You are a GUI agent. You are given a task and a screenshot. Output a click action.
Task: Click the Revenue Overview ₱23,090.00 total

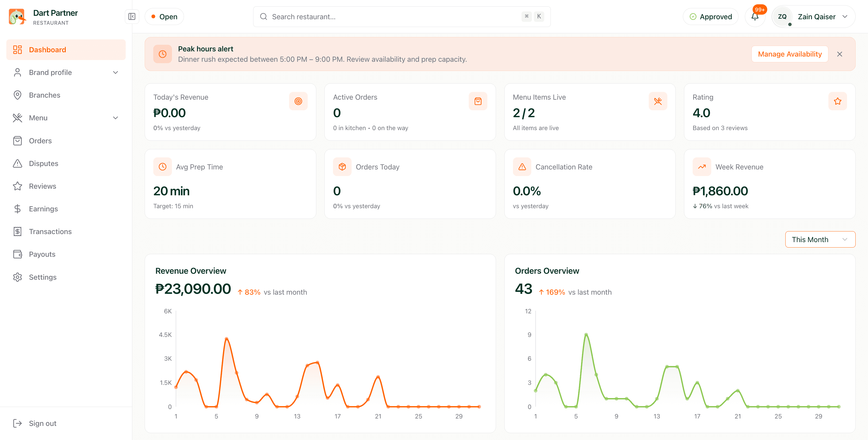(193, 289)
